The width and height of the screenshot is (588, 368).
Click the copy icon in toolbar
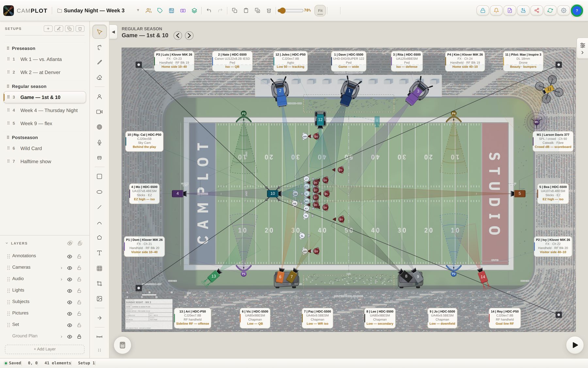[235, 10]
